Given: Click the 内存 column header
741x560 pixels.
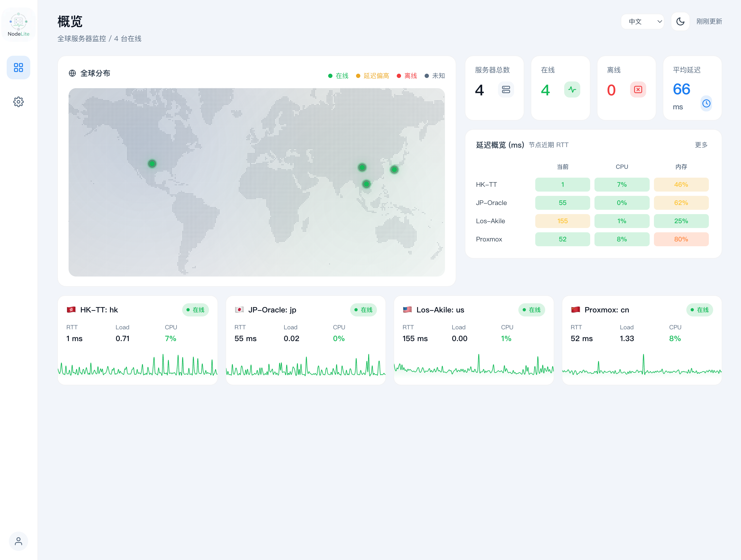Looking at the screenshot, I should (681, 167).
